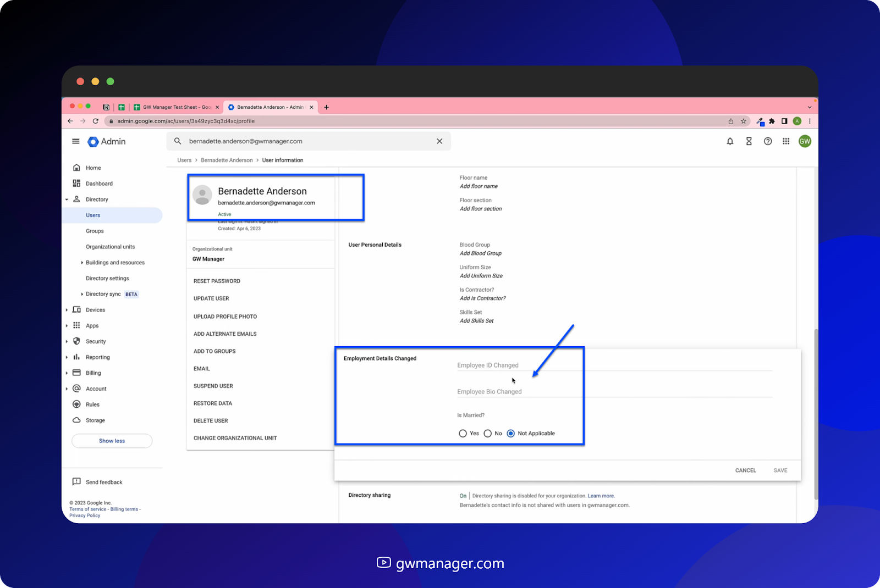Open the Google apps grid
Screen dimensions: 880x588
pyautogui.click(x=786, y=141)
